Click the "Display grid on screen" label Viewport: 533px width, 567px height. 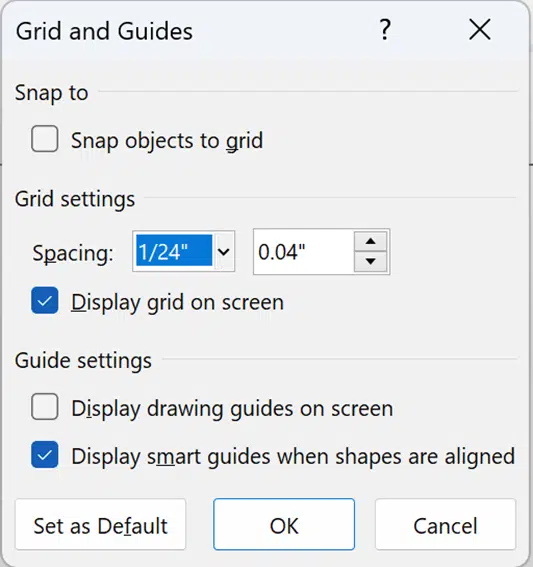point(177,302)
